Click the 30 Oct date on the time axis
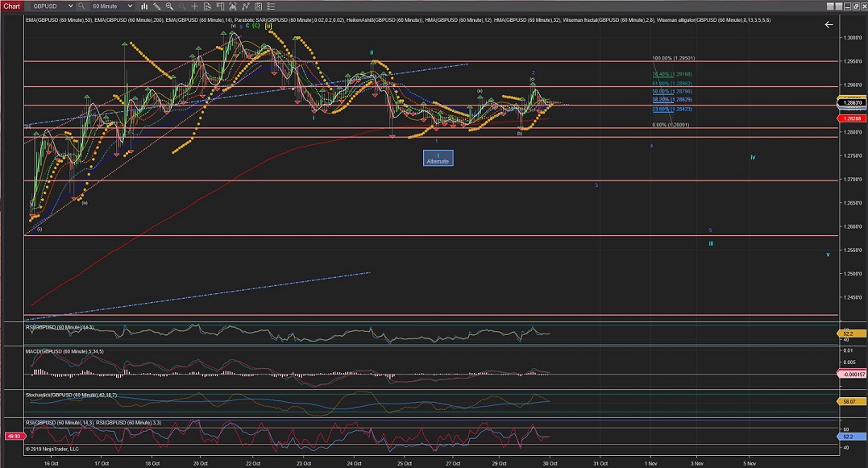 coord(550,464)
